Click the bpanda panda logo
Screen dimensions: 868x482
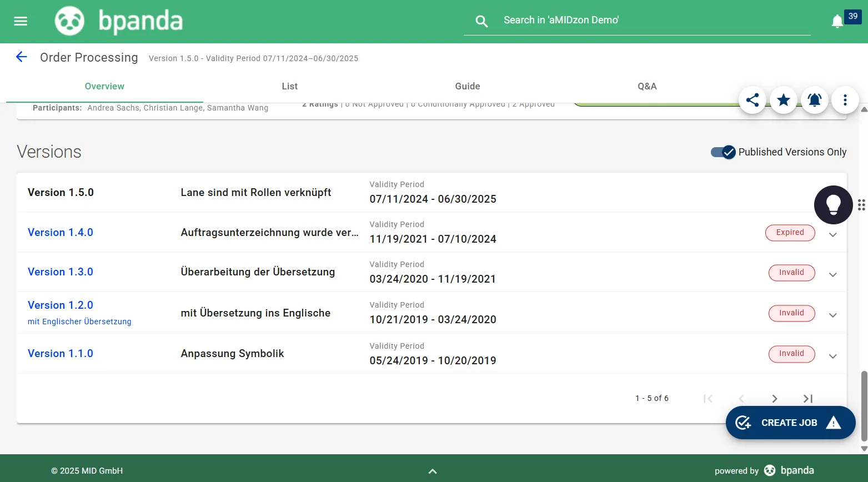tap(69, 21)
